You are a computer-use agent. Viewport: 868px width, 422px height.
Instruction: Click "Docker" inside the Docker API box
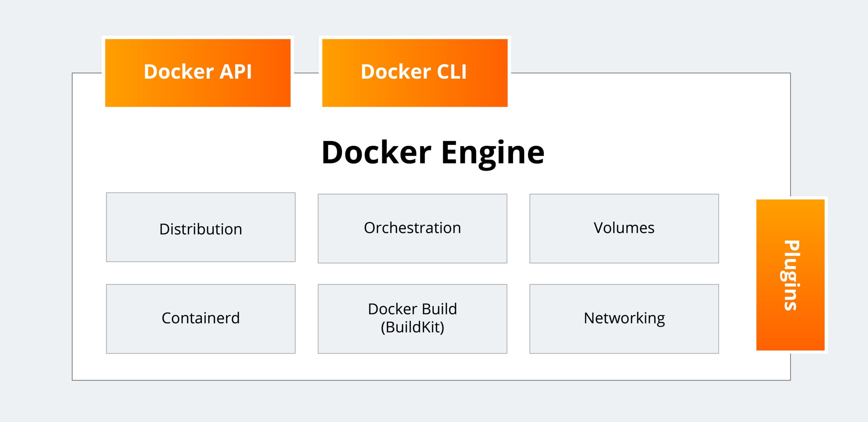coord(179,72)
